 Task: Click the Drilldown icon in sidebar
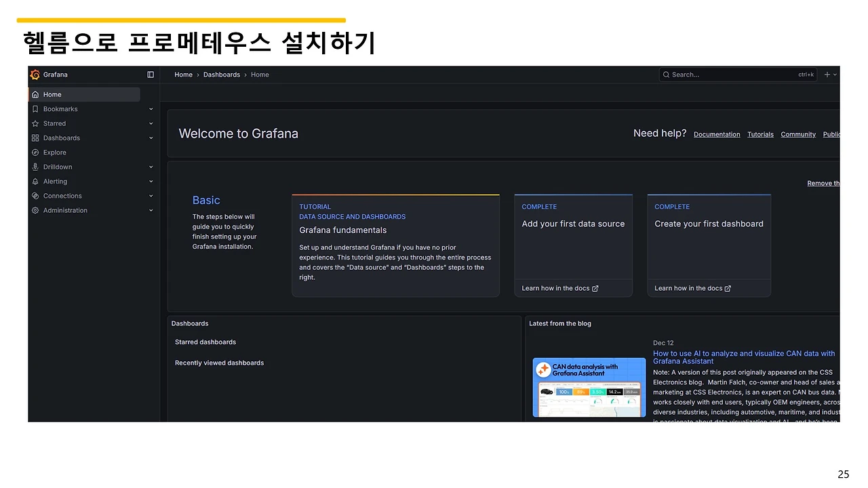pos(35,167)
